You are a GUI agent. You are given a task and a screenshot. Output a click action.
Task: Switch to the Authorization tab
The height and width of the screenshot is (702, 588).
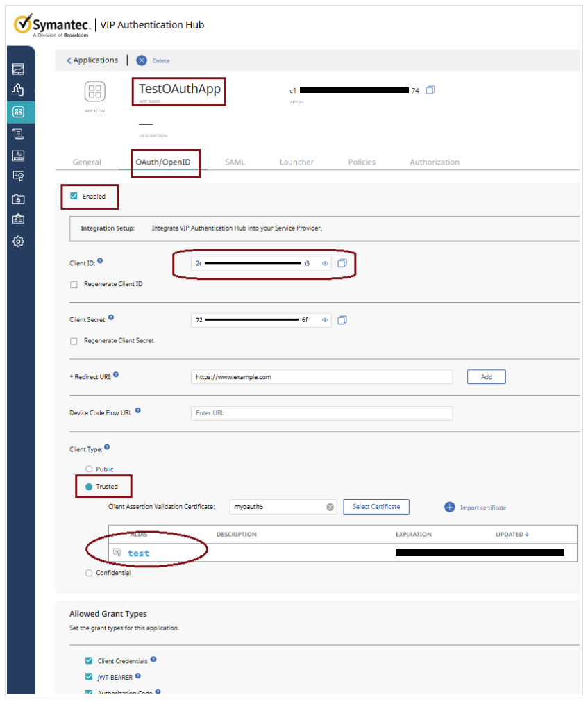(435, 162)
